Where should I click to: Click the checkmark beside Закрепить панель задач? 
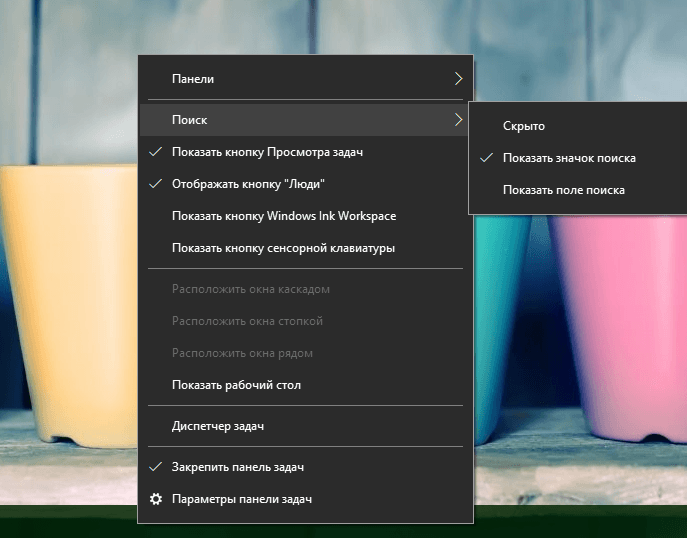[156, 467]
